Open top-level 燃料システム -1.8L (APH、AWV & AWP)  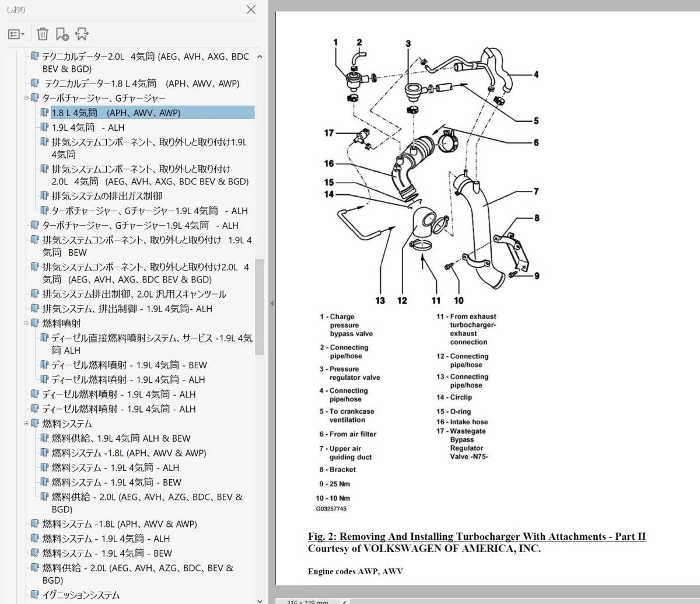tap(120, 524)
